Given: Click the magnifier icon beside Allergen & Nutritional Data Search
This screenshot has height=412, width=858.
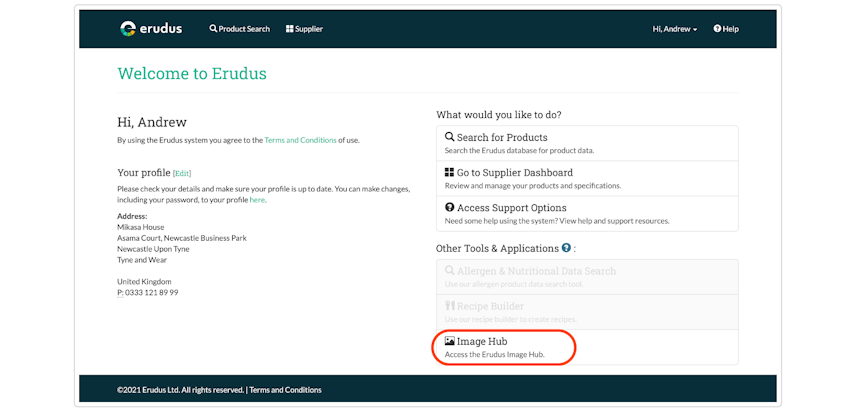Looking at the screenshot, I should click(449, 271).
